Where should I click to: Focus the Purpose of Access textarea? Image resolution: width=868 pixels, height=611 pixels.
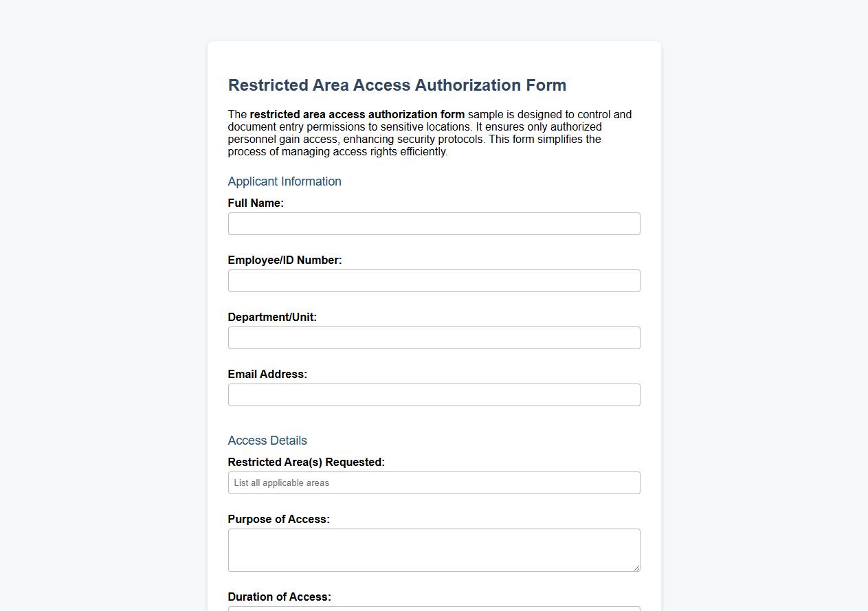(434, 548)
